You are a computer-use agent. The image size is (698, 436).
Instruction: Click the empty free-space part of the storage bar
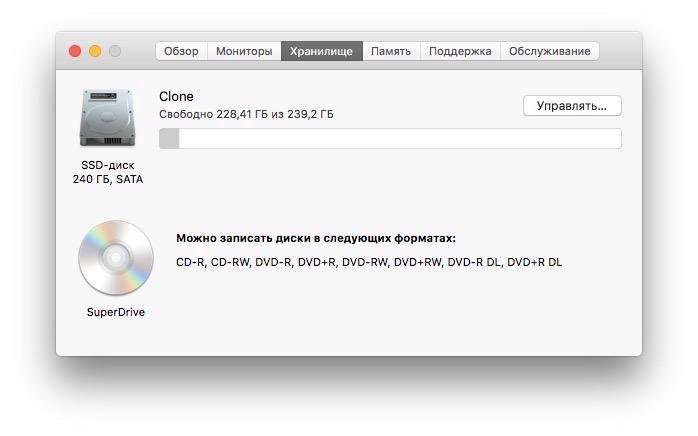[400, 139]
